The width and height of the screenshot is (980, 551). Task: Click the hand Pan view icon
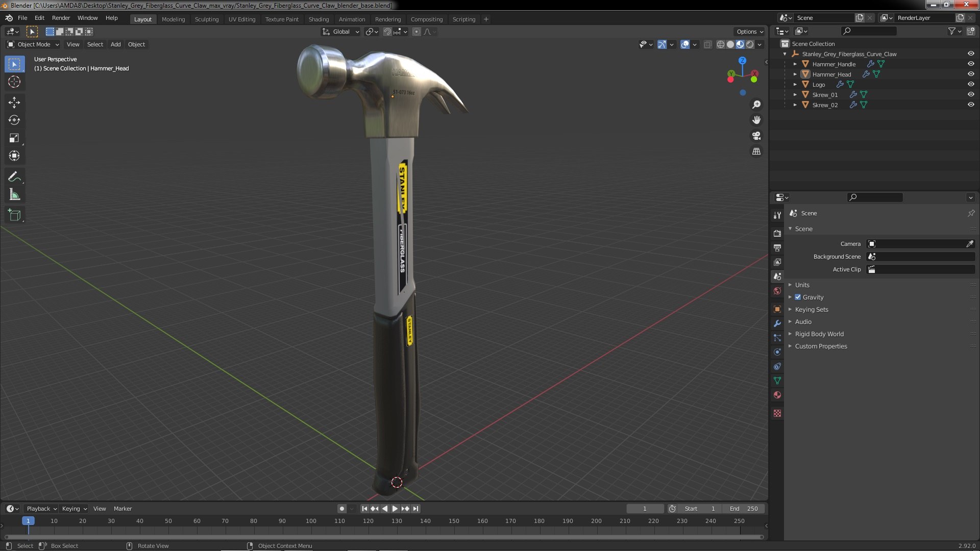click(756, 120)
